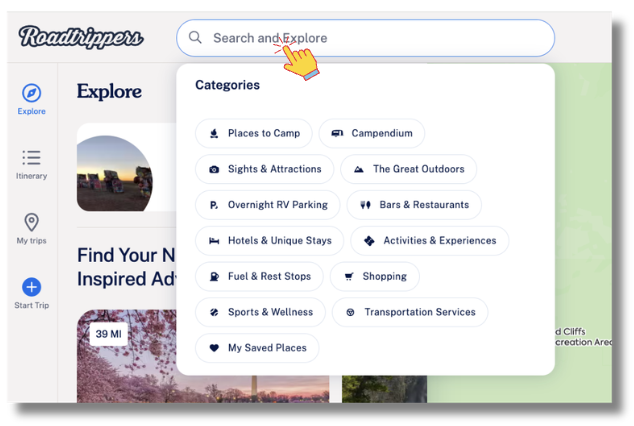Open Explore compass icon in sidebar
This screenshot has height=426, width=634.
31,93
